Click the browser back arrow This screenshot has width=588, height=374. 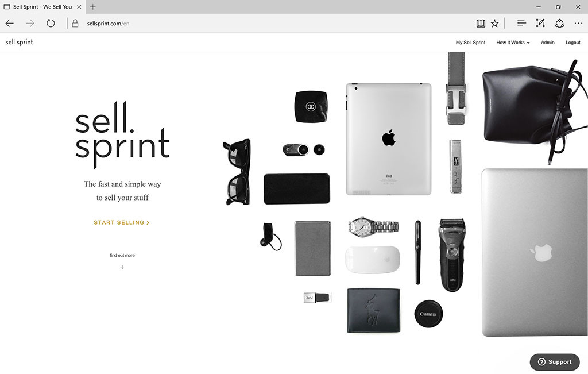(10, 23)
